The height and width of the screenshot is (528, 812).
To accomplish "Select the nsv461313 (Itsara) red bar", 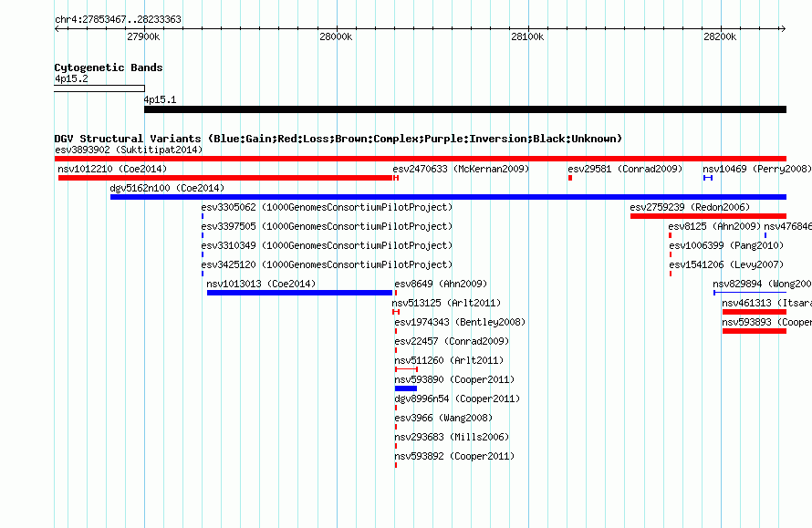I will pos(755,312).
